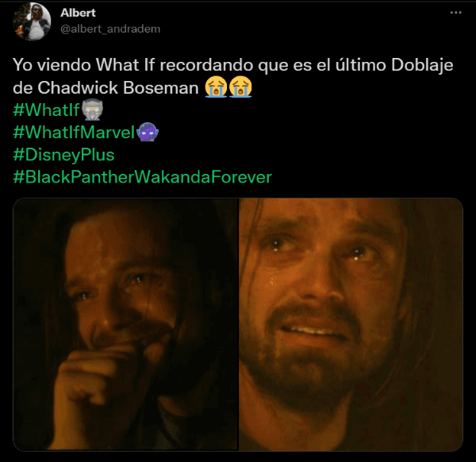Screen dimensions: 476x462
Task: Open the #WhatIfMarvel hashtag
Action: coord(74,133)
